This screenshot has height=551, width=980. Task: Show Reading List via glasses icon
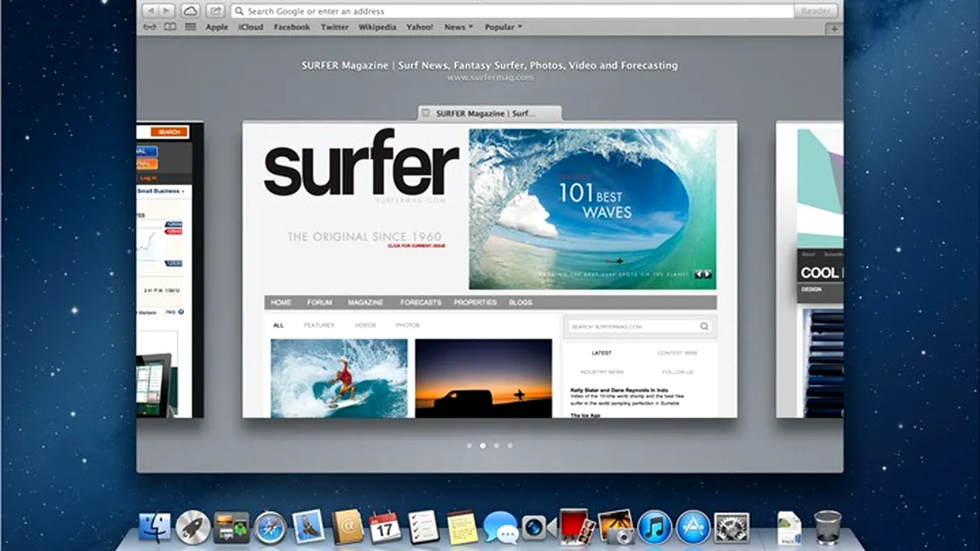pos(150,27)
